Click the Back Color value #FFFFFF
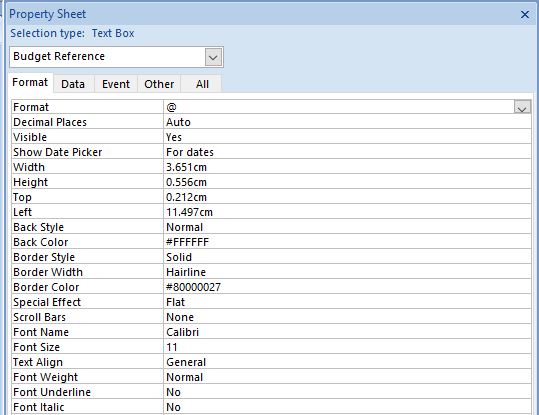Image resolution: width=539 pixels, height=415 pixels. (x=347, y=242)
